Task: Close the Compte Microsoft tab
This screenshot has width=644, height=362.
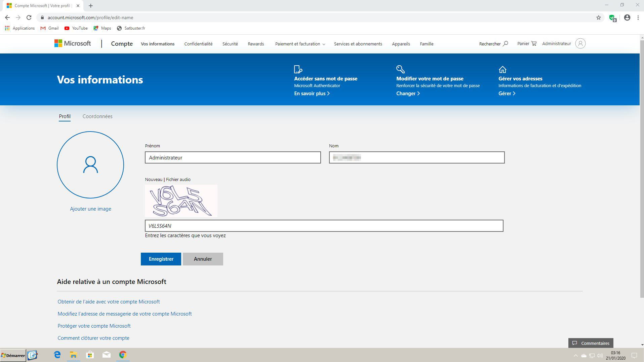Action: click(x=78, y=6)
